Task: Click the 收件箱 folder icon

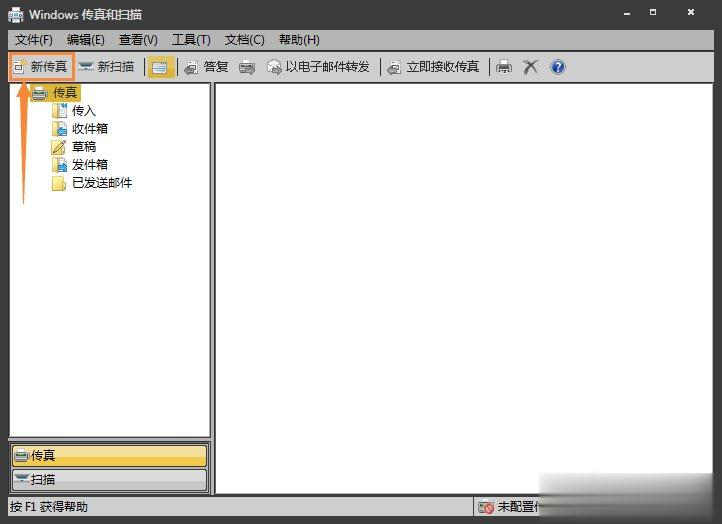Action: (x=59, y=129)
